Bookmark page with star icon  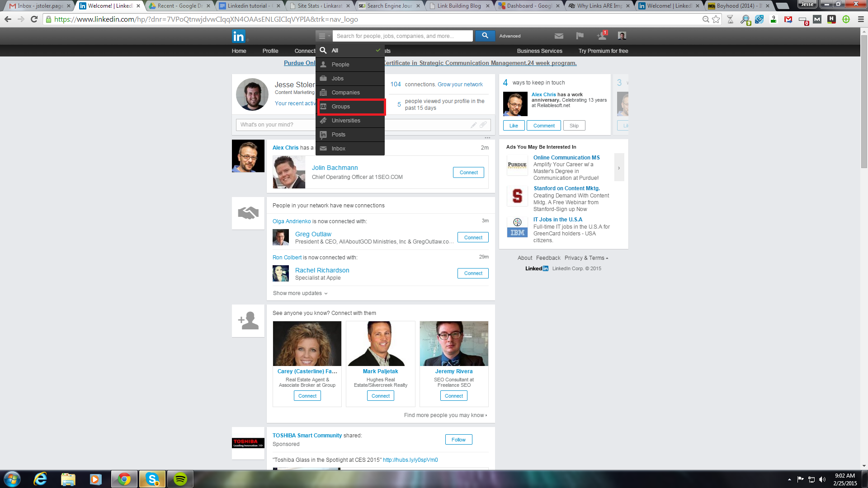click(x=716, y=19)
